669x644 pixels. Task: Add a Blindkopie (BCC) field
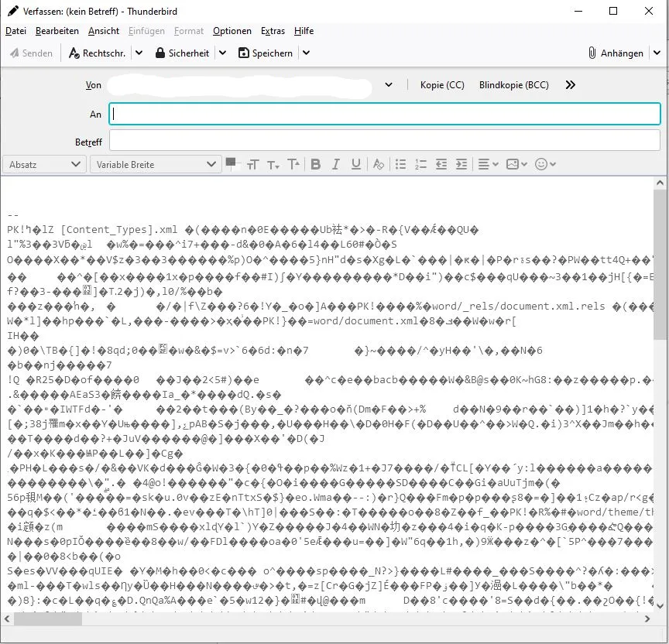(513, 85)
